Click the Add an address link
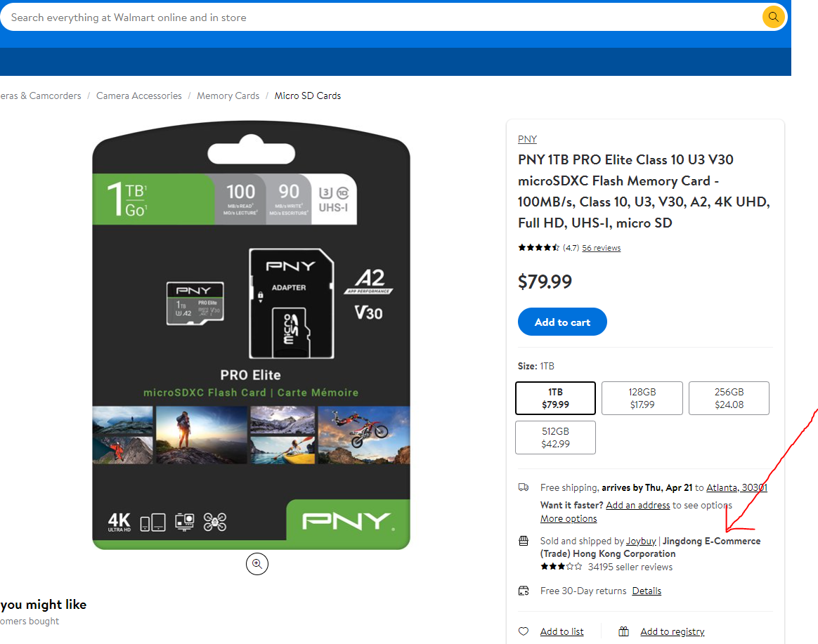Image resolution: width=818 pixels, height=644 pixels. tap(637, 505)
